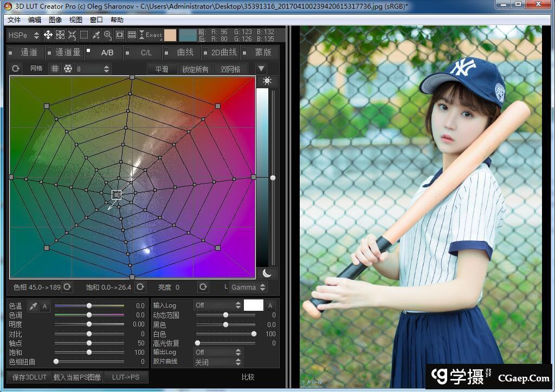Switch to the polar spiderweb grid icon
555x392 pixels.
click(x=68, y=69)
